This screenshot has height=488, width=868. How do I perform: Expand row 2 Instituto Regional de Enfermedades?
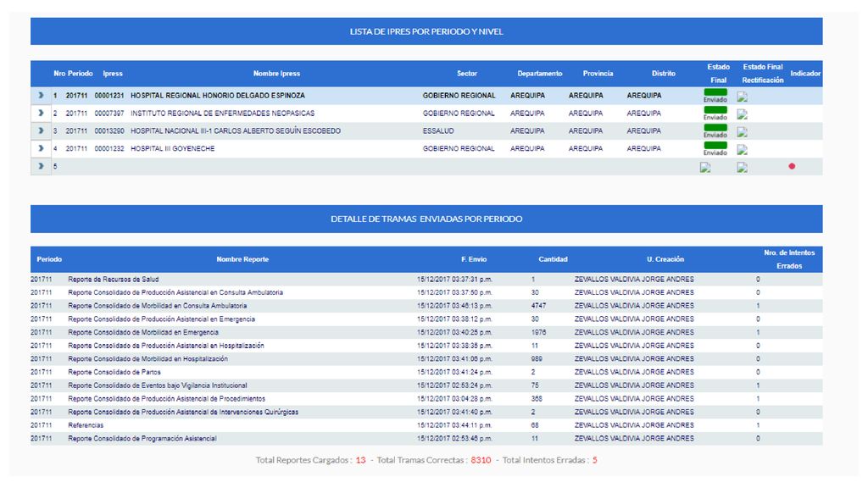tap(41, 113)
